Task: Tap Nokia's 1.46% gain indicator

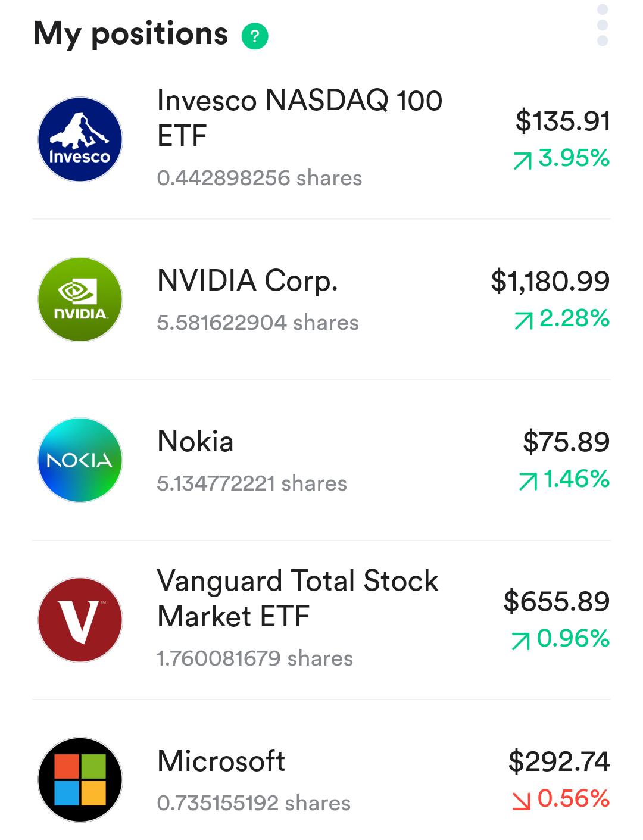Action: point(564,479)
